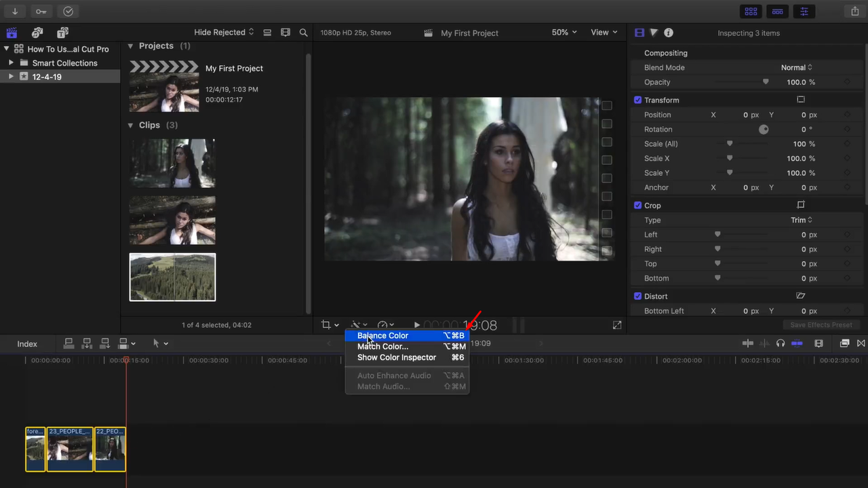Viewport: 868px width, 488px height.
Task: Click the Share export icon
Action: (x=854, y=12)
